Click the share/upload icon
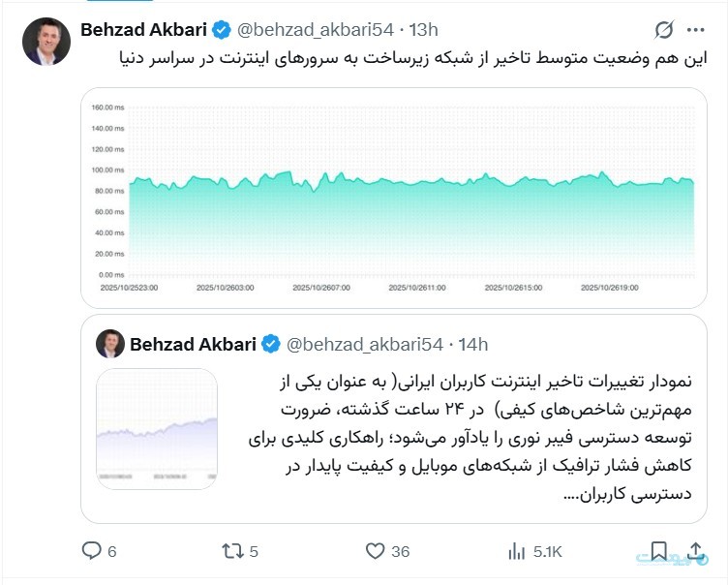 695,550
